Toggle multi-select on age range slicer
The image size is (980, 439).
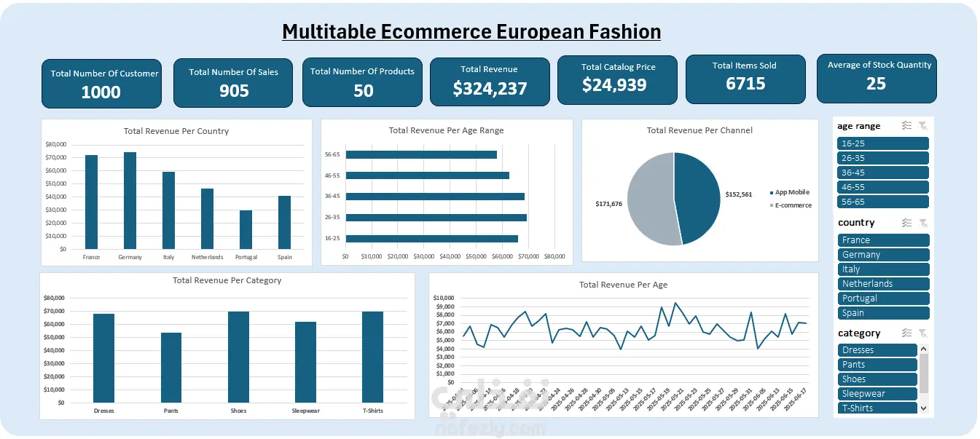(x=906, y=126)
